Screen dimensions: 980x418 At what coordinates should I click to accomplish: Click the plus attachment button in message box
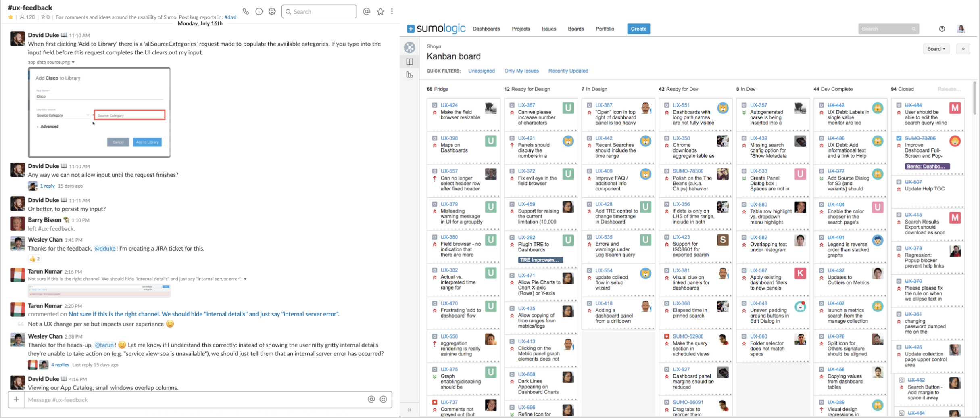(x=16, y=399)
